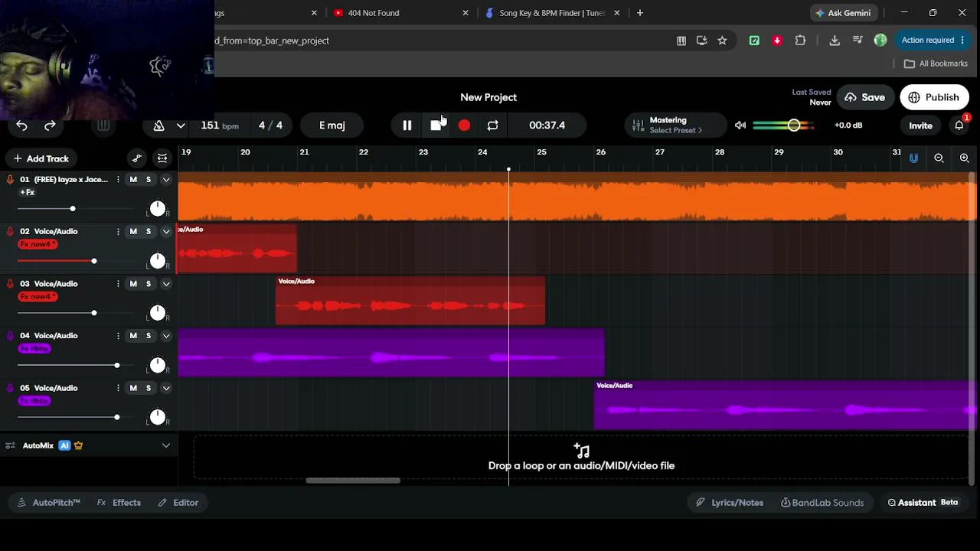Click the pan knob on track 03
This screenshot has width=980, height=551.
[157, 312]
